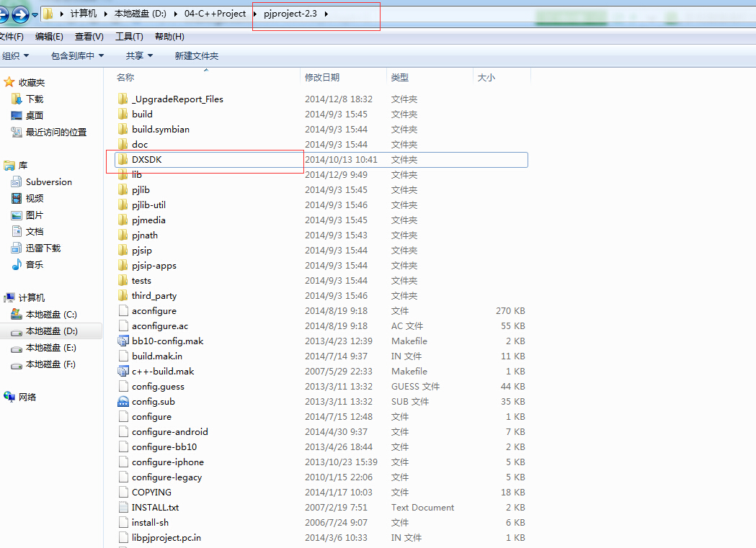Sort by the 修改日期 column header
Image resolution: width=756 pixels, height=548 pixels.
click(x=322, y=78)
